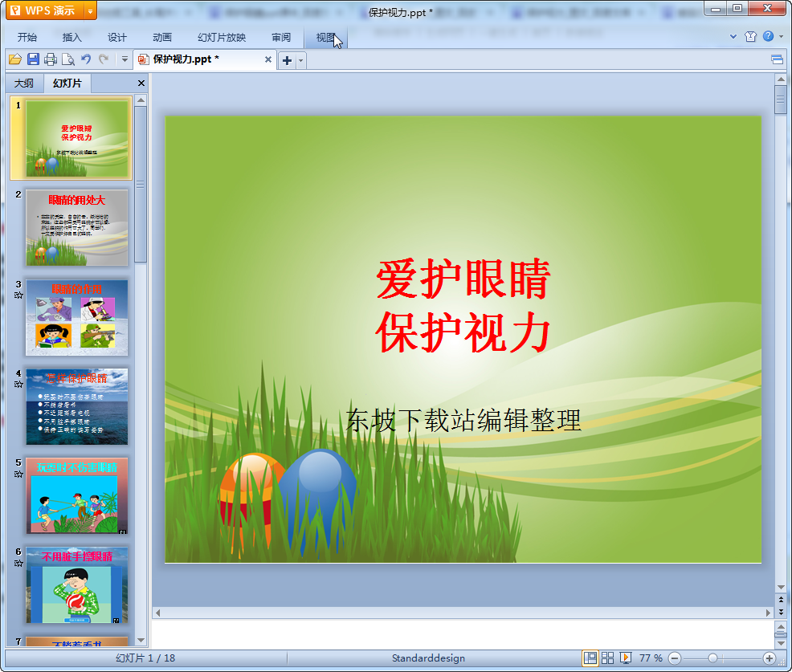
Task: Click thumbnail pane scroll down arrow
Action: point(141,640)
